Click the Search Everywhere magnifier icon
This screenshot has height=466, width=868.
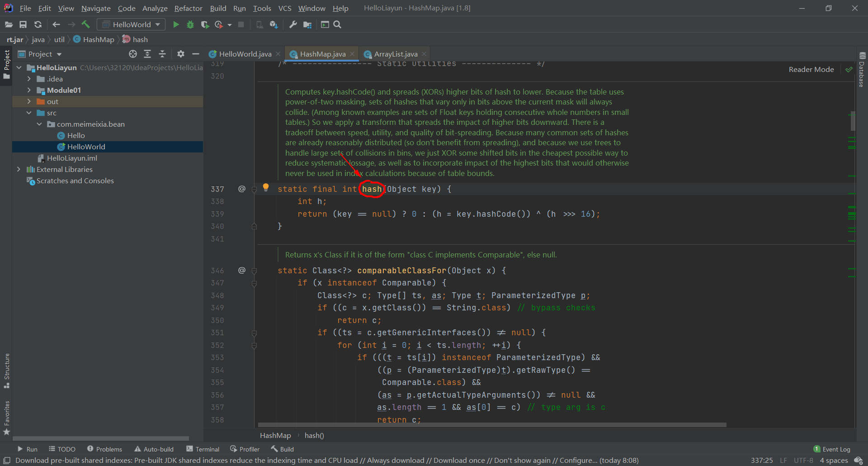click(337, 24)
